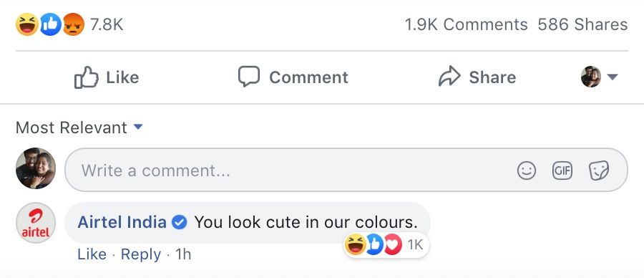Like the Airtel India comment
644x278 pixels.
point(92,254)
